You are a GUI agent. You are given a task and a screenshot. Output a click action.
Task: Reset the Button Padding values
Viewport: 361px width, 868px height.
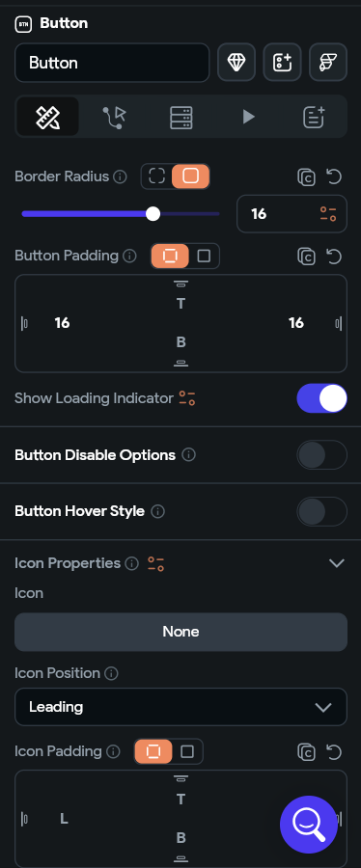[x=334, y=257]
